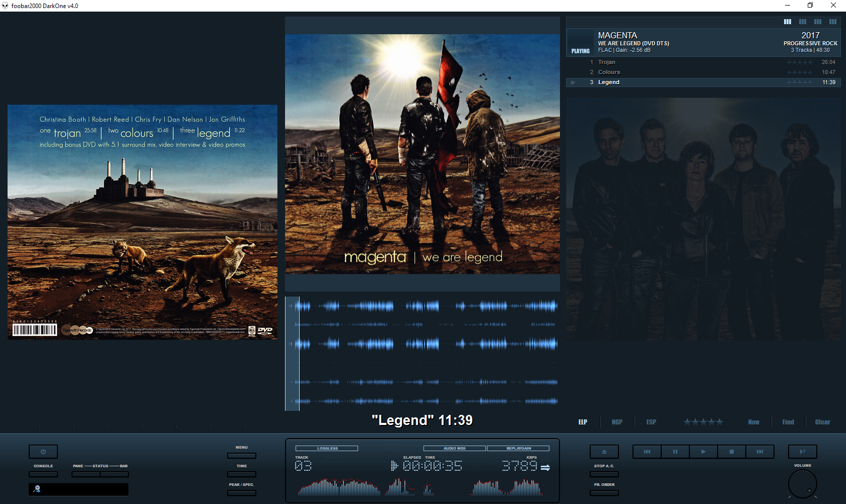Open the PB. Order button
The image size is (846, 504).
[604, 493]
